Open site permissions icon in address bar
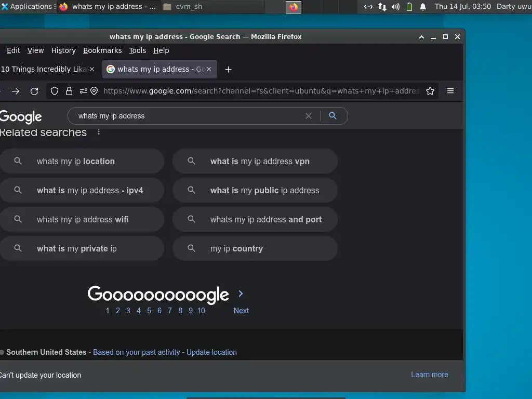 pyautogui.click(x=84, y=91)
